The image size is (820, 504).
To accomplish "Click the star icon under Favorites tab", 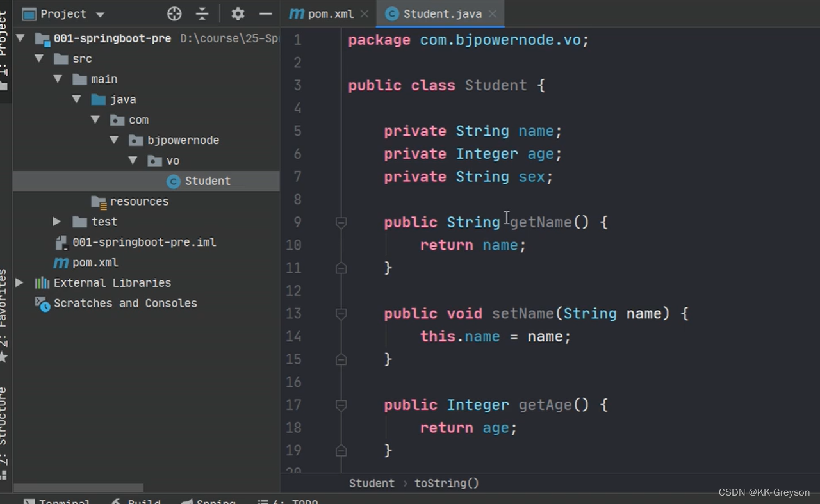I will click(4, 357).
